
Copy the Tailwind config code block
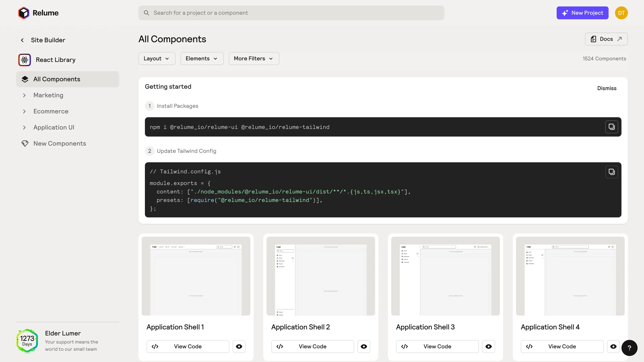pos(612,172)
